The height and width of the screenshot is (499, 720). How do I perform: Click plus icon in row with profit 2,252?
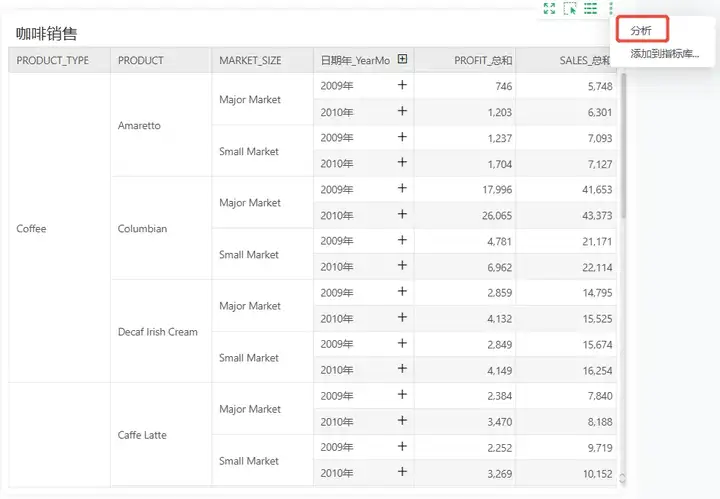click(x=402, y=446)
